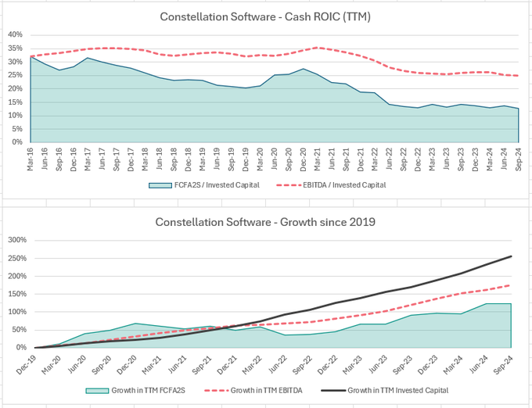Image resolution: width=532 pixels, height=408 pixels.
Task: Click the Dec-17 date label on ROIC chart
Action: point(131,159)
